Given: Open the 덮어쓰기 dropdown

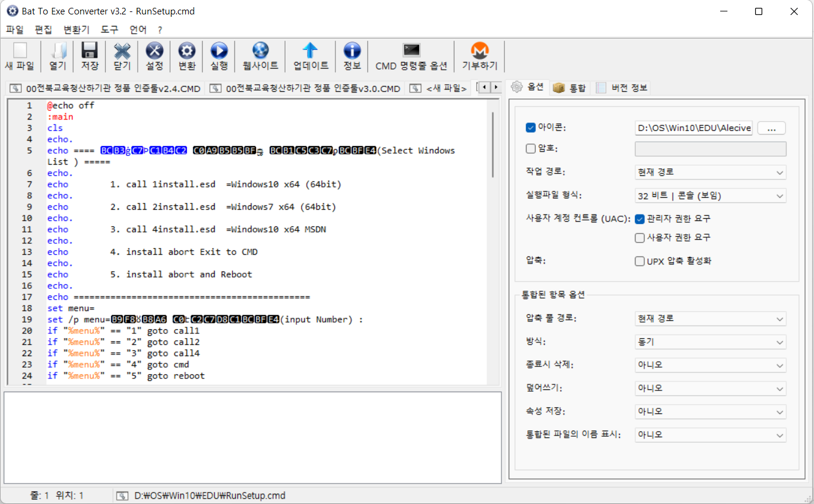Looking at the screenshot, I should 711,388.
